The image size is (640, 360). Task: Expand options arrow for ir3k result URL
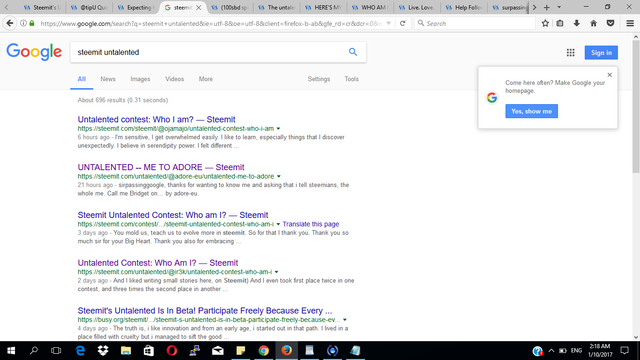276,272
